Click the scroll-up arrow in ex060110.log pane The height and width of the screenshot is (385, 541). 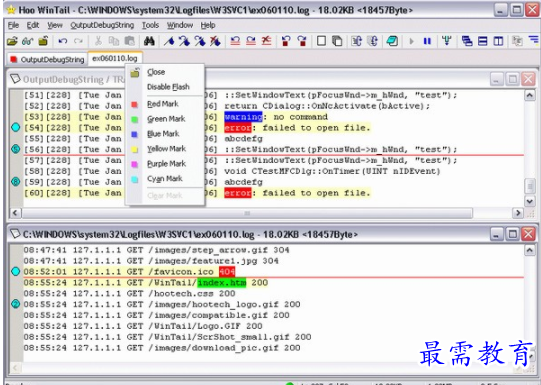(x=530, y=250)
